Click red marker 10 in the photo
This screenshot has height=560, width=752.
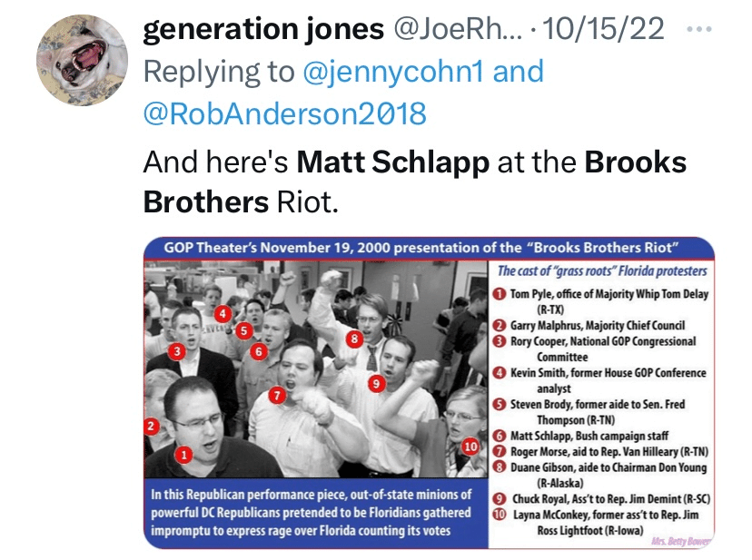click(470, 447)
